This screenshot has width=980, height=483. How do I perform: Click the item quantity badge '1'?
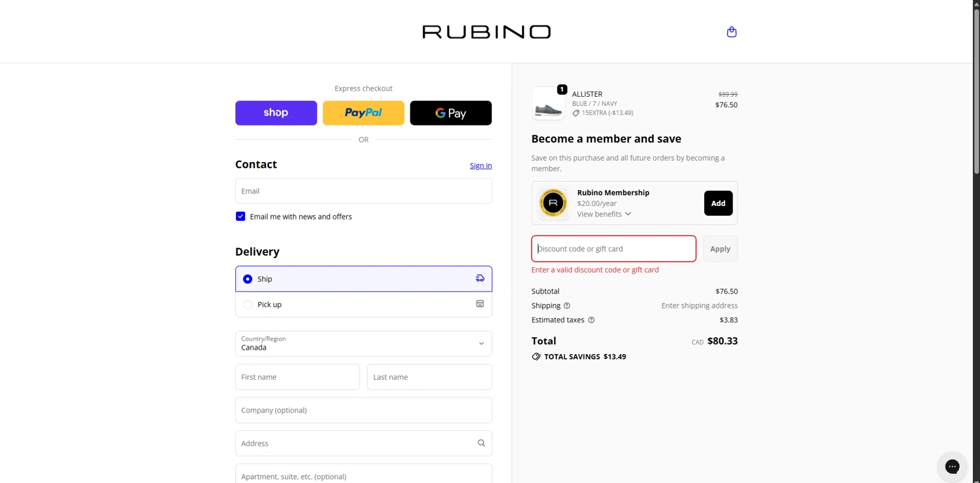tap(562, 90)
